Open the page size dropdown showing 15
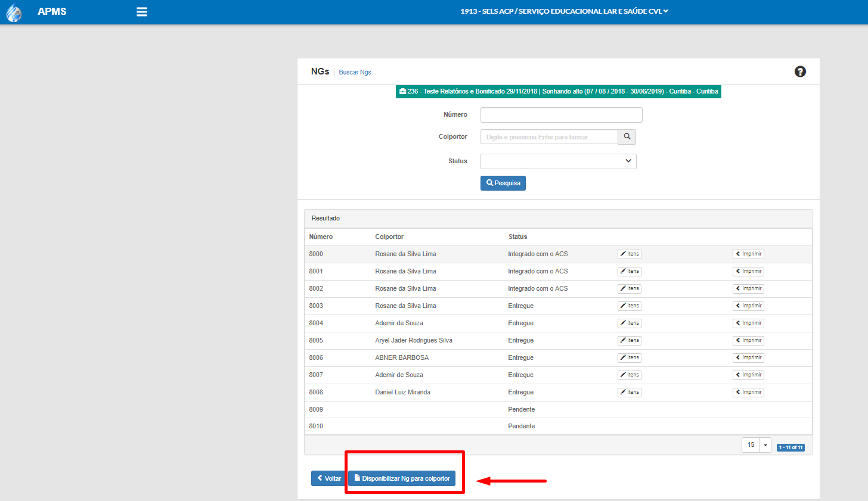This screenshot has width=868, height=501. coord(757,445)
